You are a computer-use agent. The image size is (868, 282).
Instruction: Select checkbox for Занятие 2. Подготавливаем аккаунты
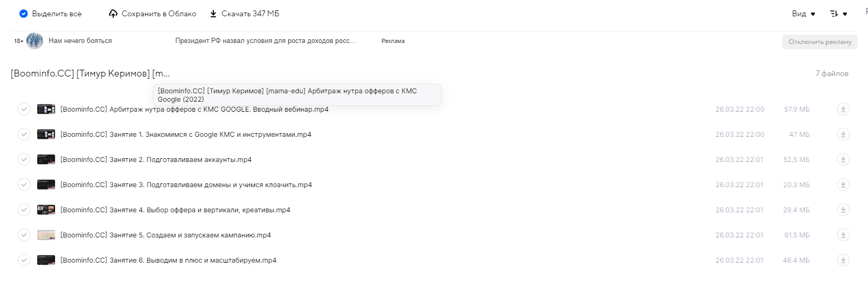pyautogui.click(x=24, y=159)
